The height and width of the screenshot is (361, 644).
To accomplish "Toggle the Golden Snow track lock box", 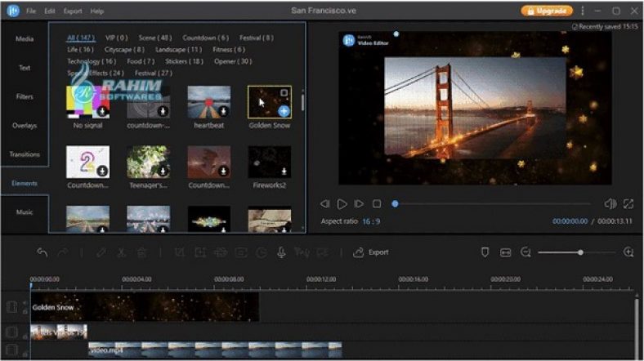I will pos(11,307).
